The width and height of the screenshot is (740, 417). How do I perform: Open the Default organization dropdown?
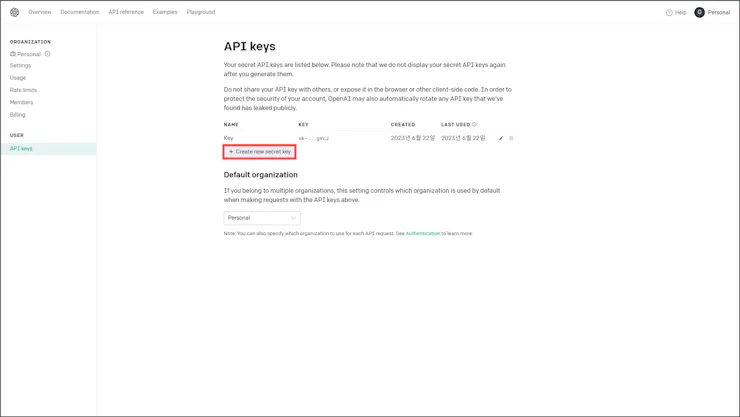pos(262,218)
